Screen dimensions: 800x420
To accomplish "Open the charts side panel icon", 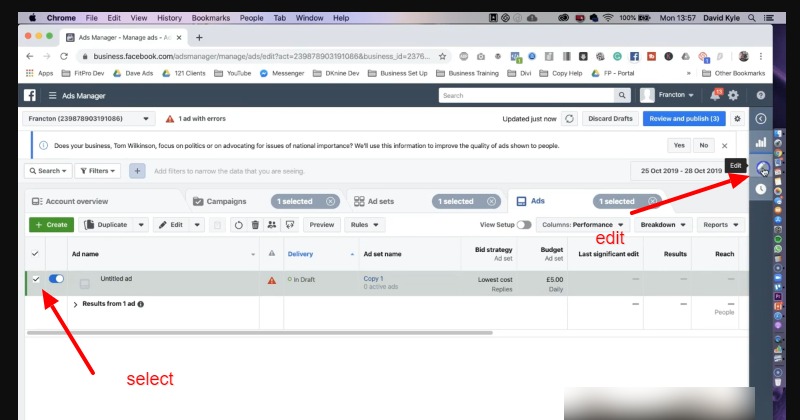I will pos(761,142).
